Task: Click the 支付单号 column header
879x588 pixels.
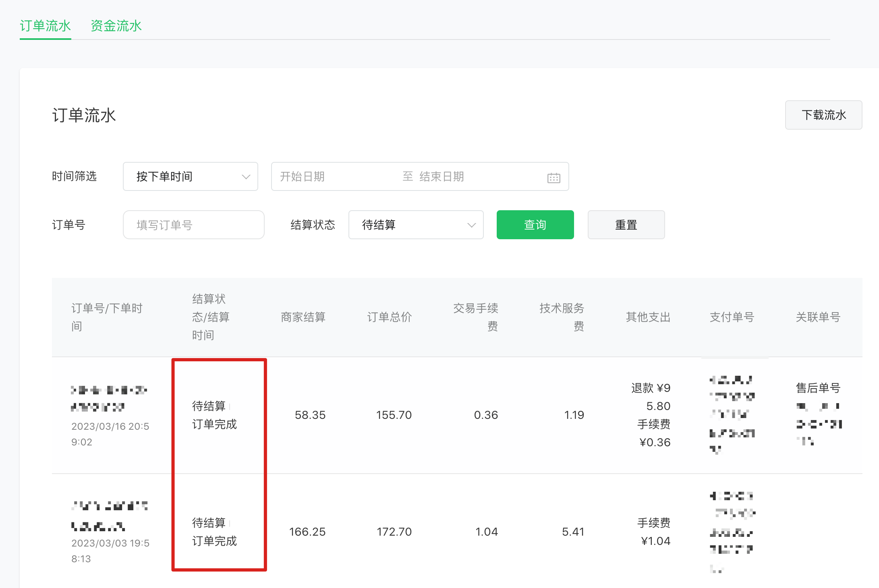Action: [x=732, y=317]
